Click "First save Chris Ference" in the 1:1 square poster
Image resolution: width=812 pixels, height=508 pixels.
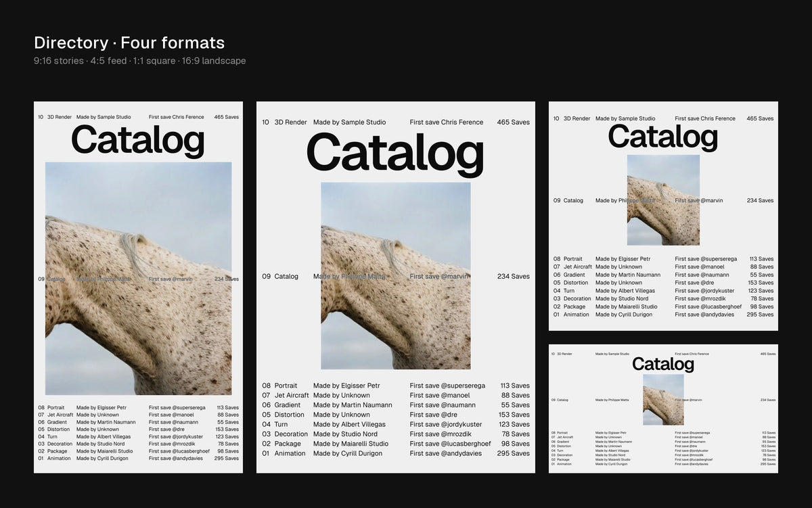coord(705,118)
